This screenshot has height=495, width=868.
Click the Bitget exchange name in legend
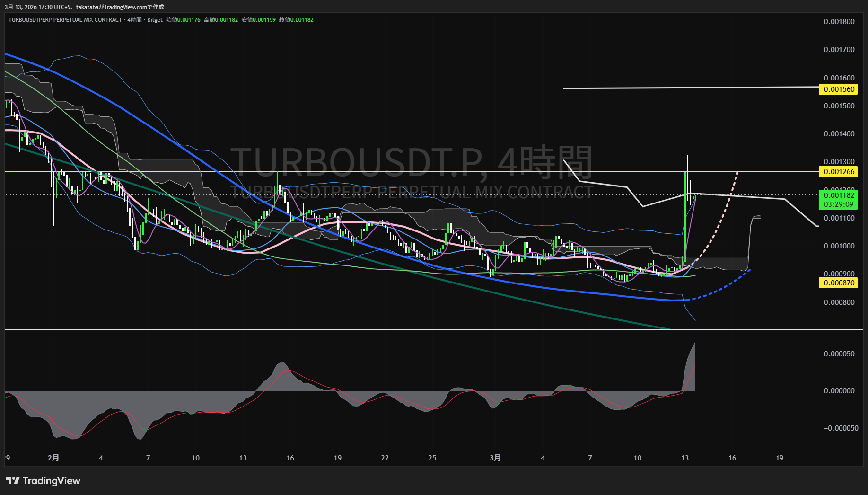155,20
